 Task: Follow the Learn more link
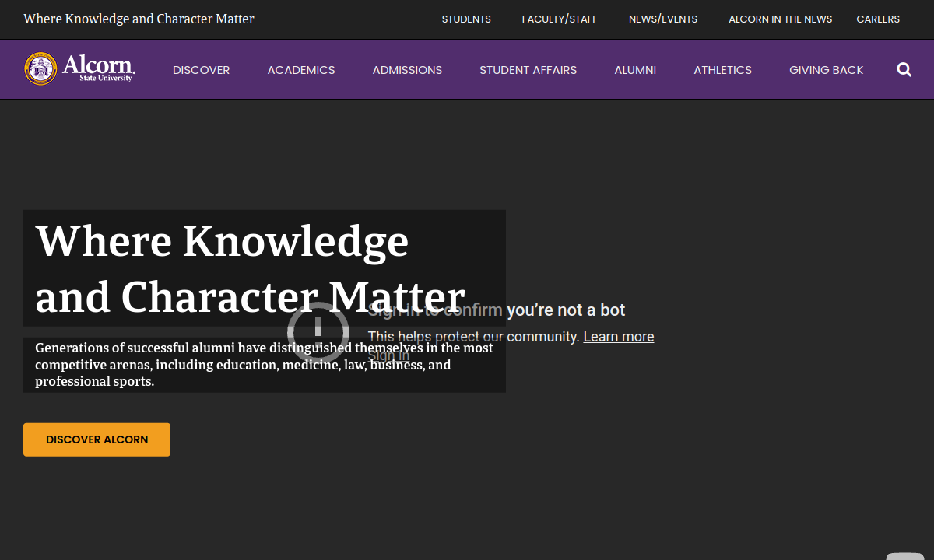618,337
